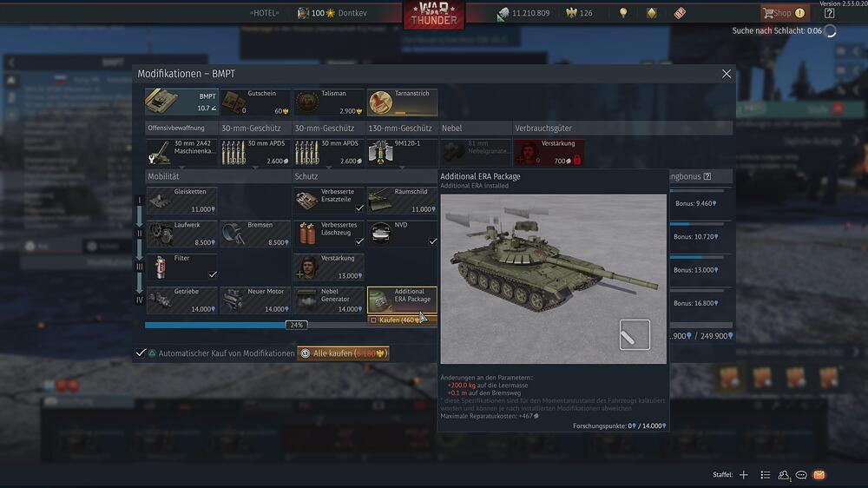Open the Tarnanstrich camouflage tile
The height and width of the screenshot is (488, 868).
[x=402, y=102]
